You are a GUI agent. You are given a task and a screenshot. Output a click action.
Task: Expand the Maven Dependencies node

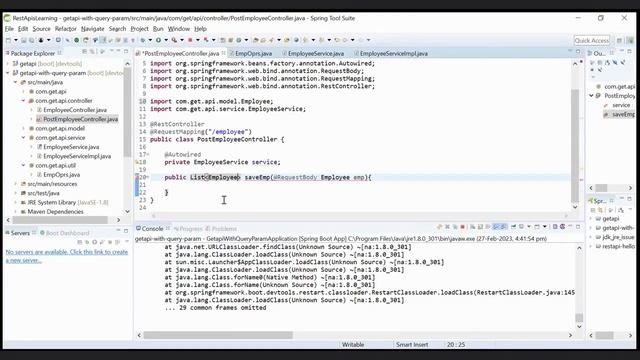(x=16, y=212)
